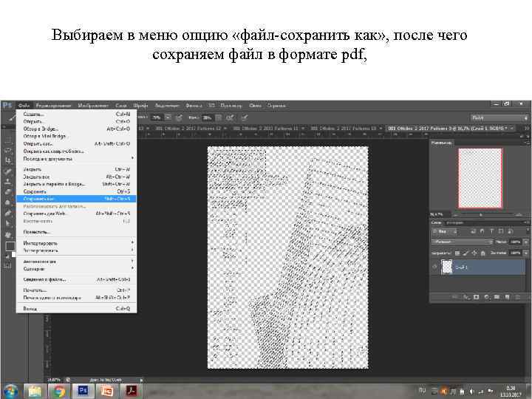Click the type layer filter icon
This screenshot has width=532, height=399.
pos(491,231)
